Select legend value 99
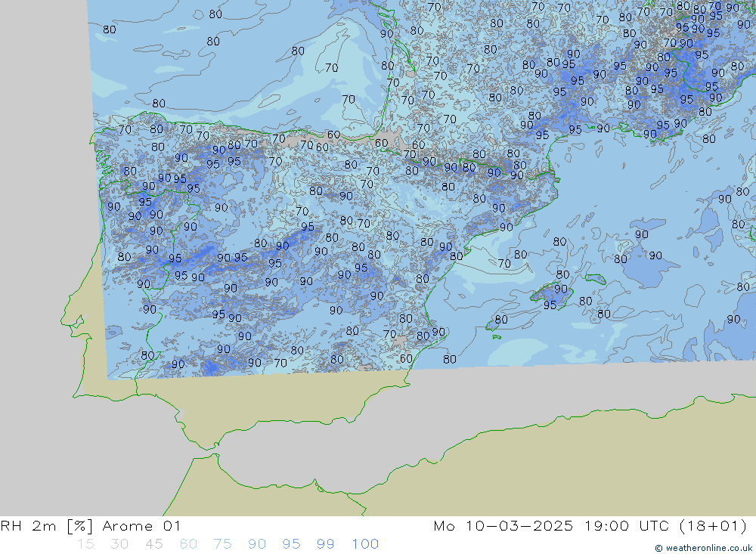Viewport: 756px width, 554px height. [x=326, y=544]
